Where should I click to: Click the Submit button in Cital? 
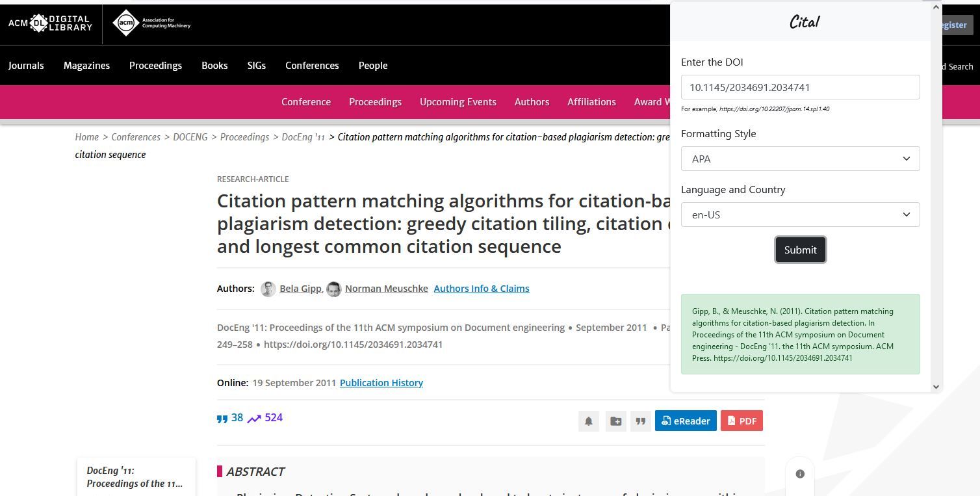(x=800, y=250)
